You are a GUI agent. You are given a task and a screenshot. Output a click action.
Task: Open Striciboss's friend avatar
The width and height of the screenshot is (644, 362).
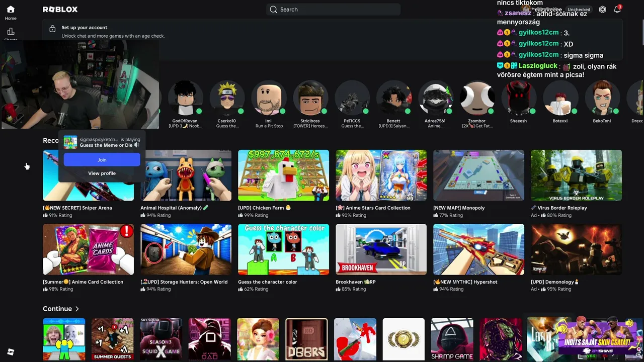(310, 98)
